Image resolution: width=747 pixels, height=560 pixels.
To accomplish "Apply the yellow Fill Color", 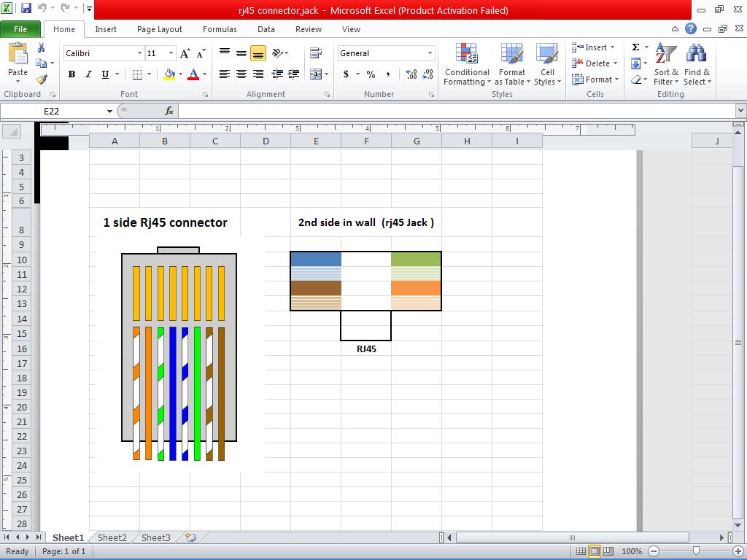I will tap(169, 74).
